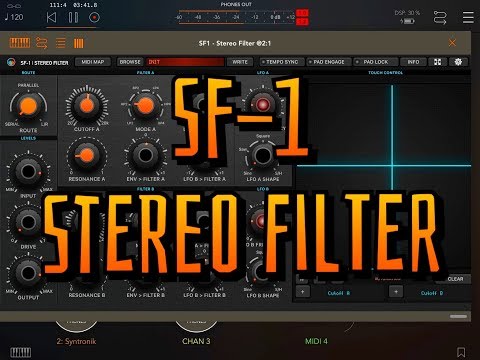Image resolution: width=480 pixels, height=360 pixels.
Task: Click the MODE A selector knob
Action: pyautogui.click(x=145, y=105)
